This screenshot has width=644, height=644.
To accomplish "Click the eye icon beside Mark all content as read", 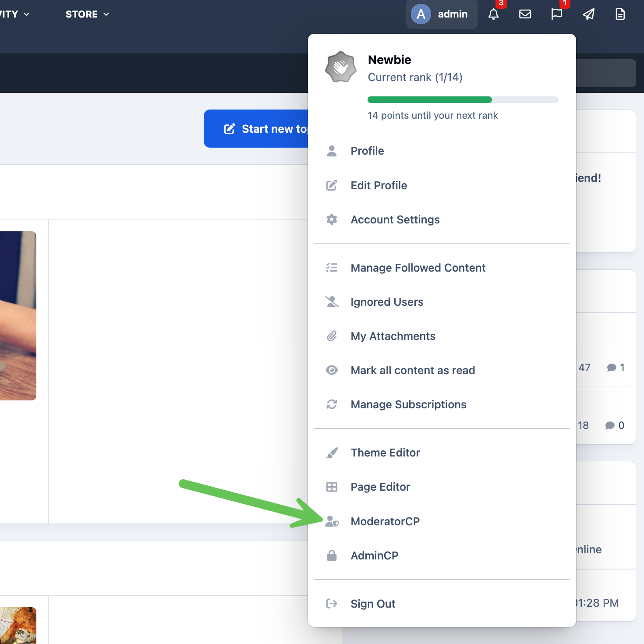I will 332,370.
